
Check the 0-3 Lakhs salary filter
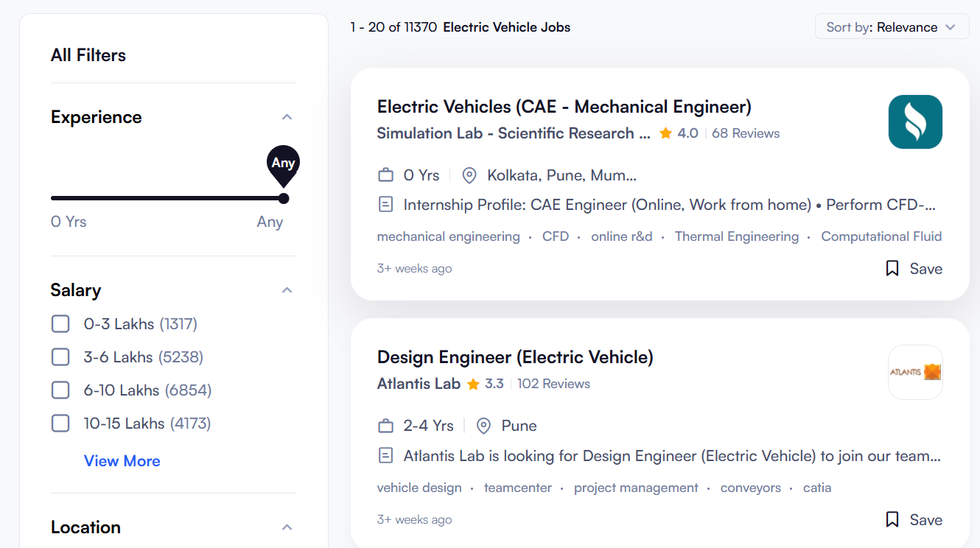[x=60, y=323]
